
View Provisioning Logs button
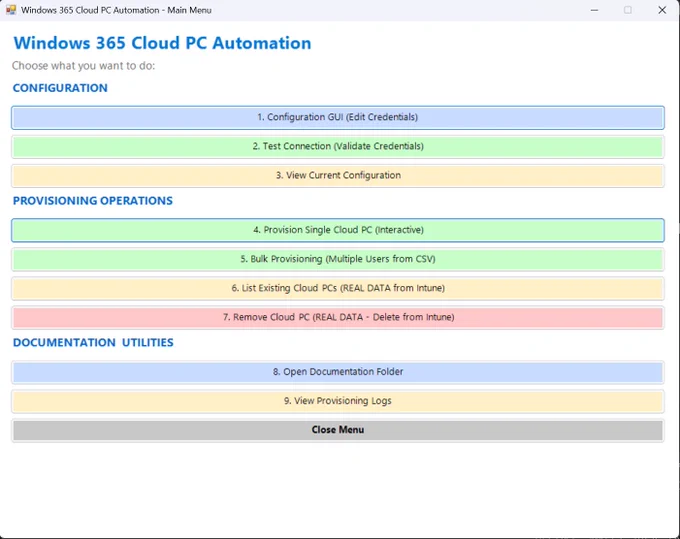click(x=338, y=401)
